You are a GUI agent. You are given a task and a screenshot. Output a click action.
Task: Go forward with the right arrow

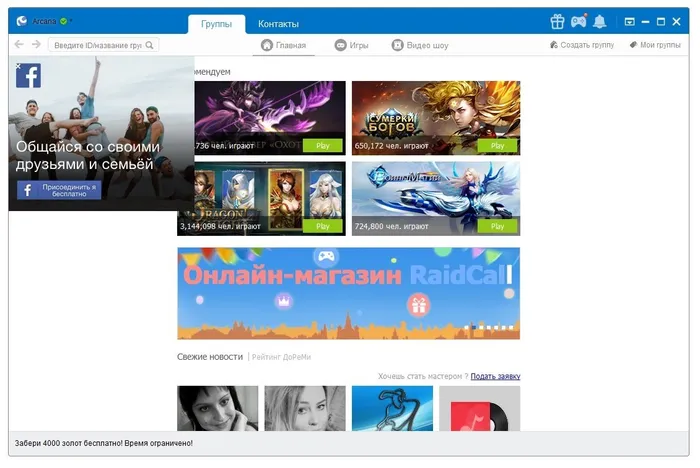[x=36, y=44]
